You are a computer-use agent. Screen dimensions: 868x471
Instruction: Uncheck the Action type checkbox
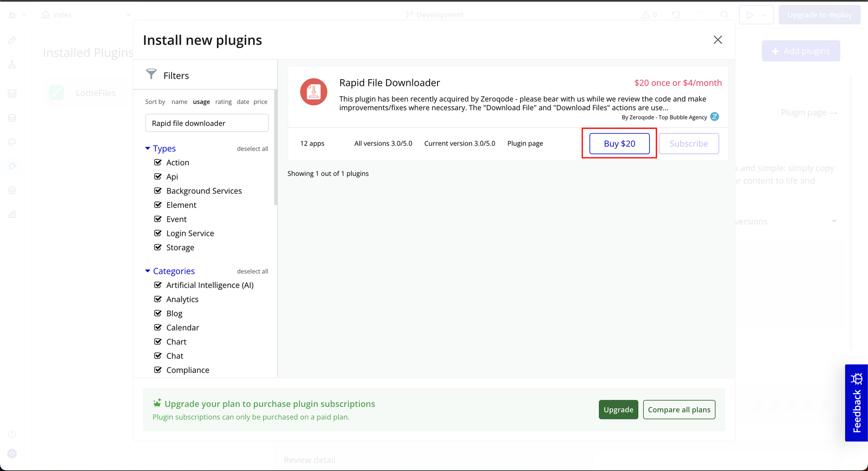click(158, 162)
